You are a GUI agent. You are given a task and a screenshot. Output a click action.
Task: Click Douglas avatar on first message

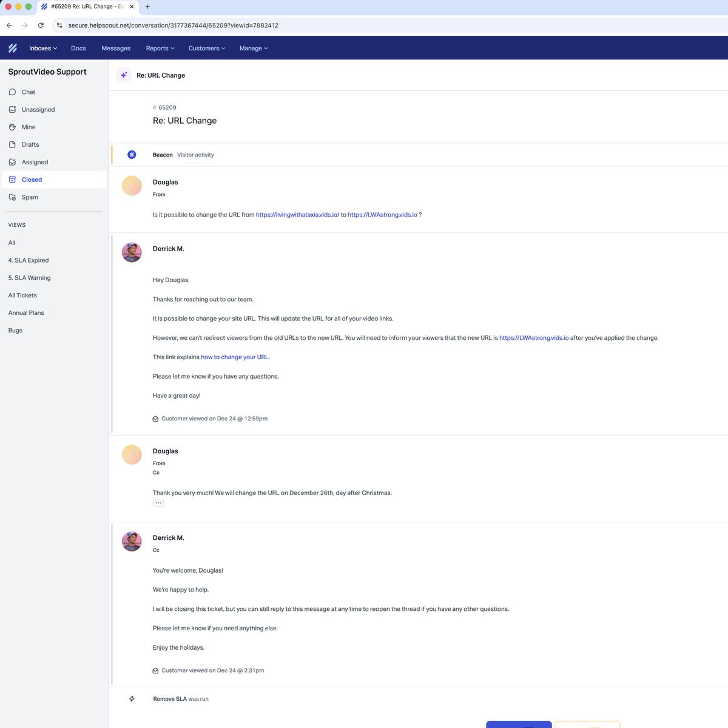click(132, 186)
